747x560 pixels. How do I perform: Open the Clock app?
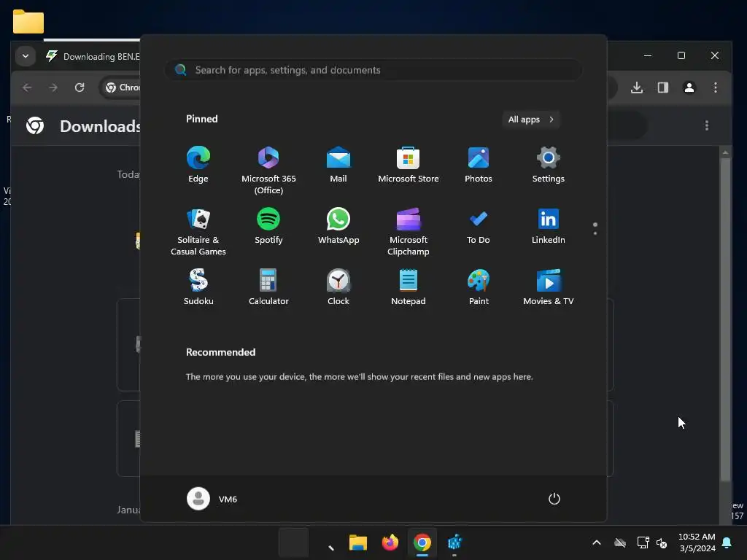[x=338, y=287]
